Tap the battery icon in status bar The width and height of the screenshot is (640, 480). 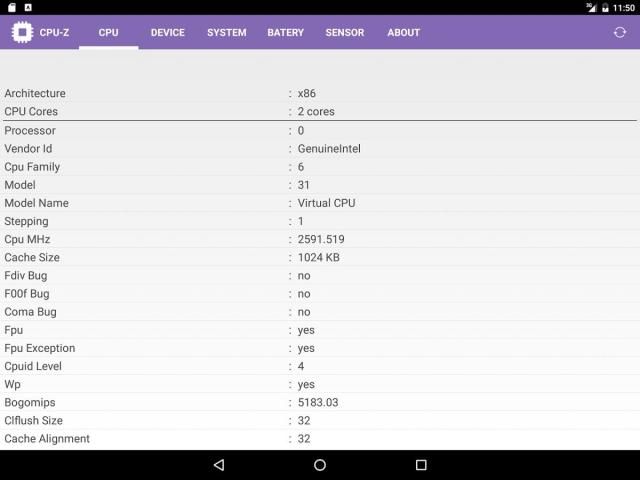605,7
